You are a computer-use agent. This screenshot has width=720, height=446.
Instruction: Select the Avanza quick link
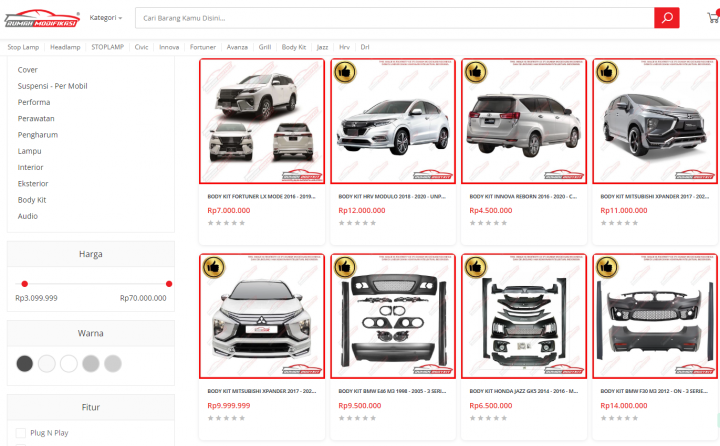click(237, 47)
